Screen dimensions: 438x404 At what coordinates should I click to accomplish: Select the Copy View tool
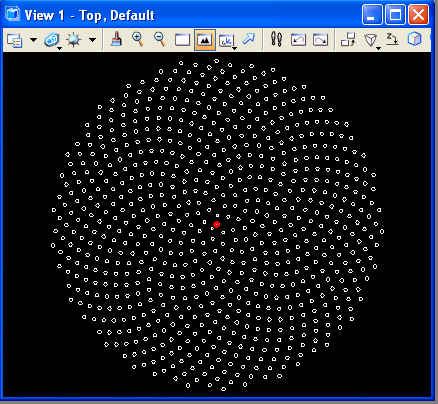click(x=348, y=39)
